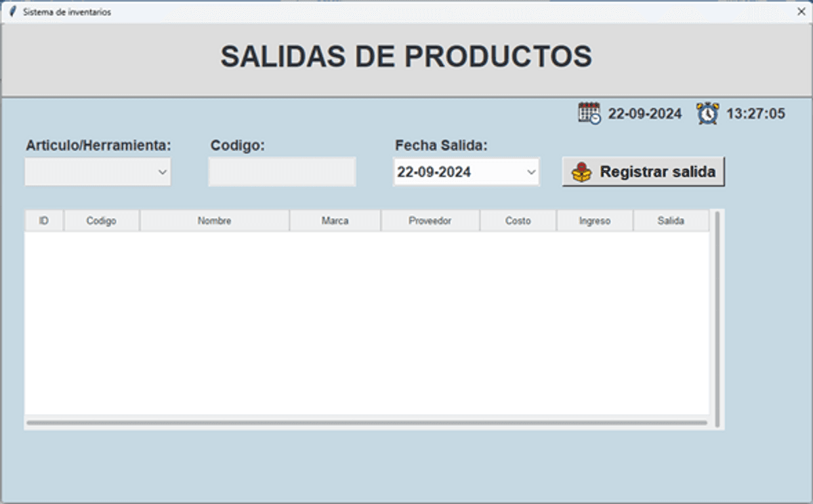The width and height of the screenshot is (813, 504).
Task: Click the Salida column header
Action: coord(671,221)
